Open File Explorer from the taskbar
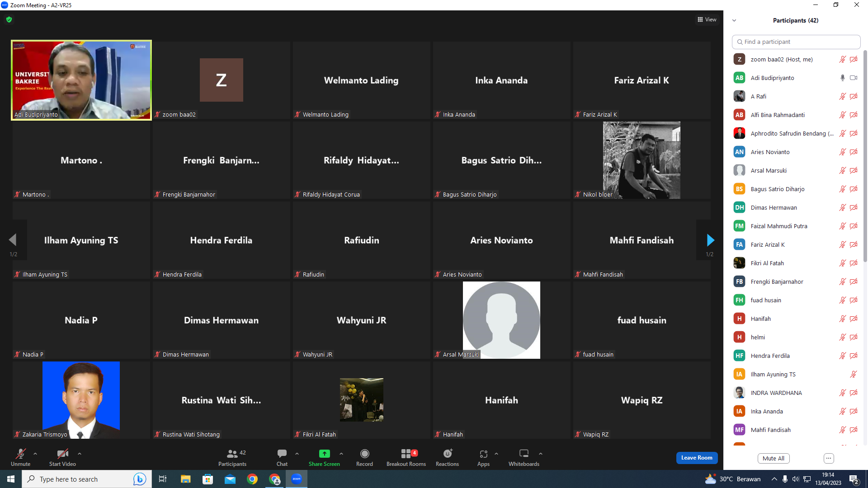868x488 pixels. point(185,479)
